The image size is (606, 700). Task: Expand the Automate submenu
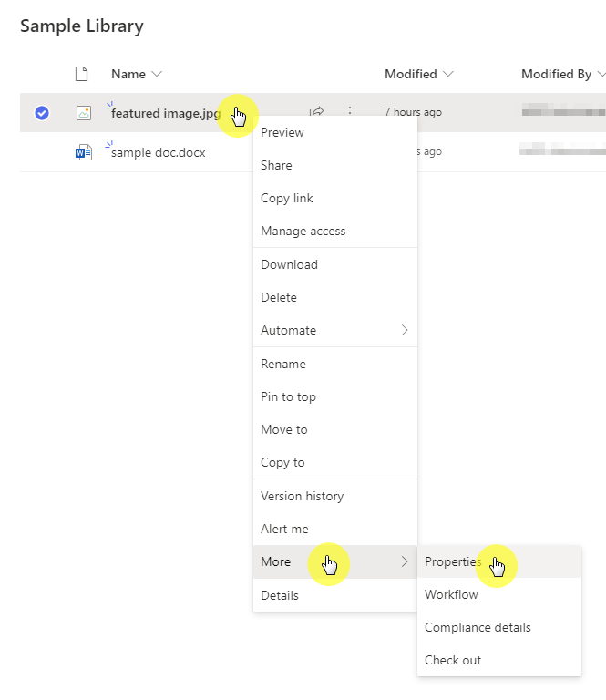point(335,330)
